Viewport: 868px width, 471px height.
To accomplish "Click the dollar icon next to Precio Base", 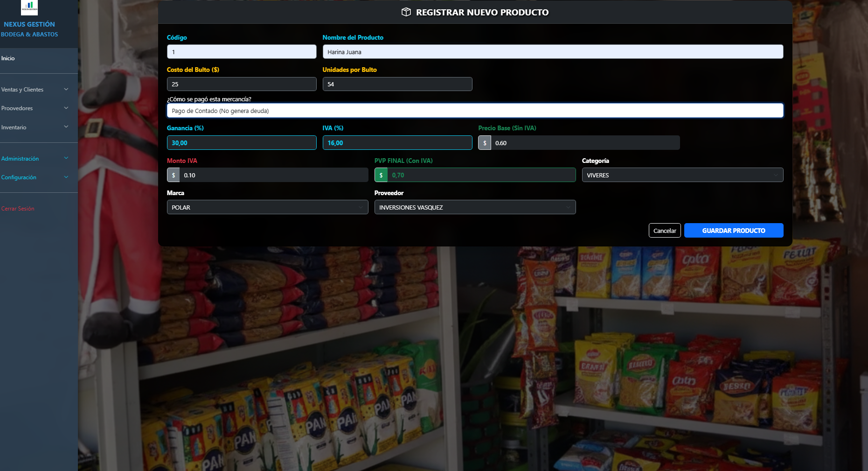I will click(x=485, y=143).
